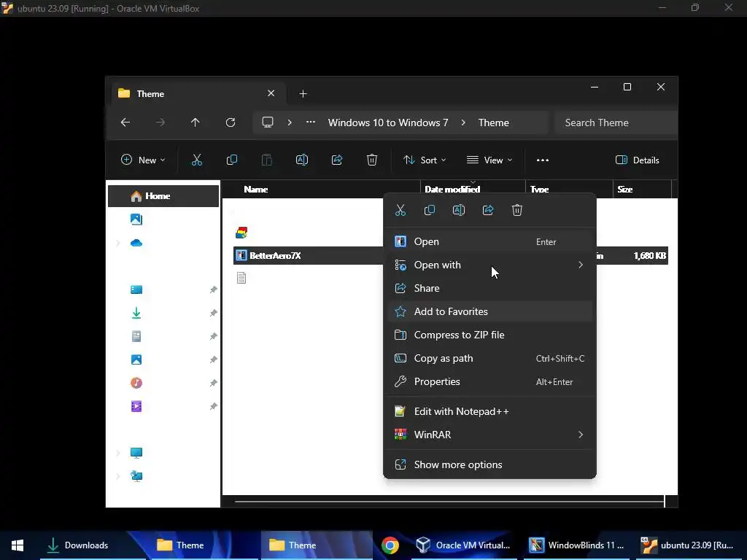Expand the Network tree chevron

pyautogui.click(x=118, y=476)
